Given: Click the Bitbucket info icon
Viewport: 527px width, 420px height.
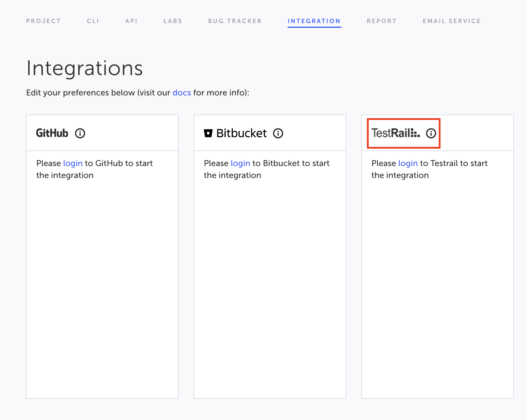Looking at the screenshot, I should [x=278, y=133].
